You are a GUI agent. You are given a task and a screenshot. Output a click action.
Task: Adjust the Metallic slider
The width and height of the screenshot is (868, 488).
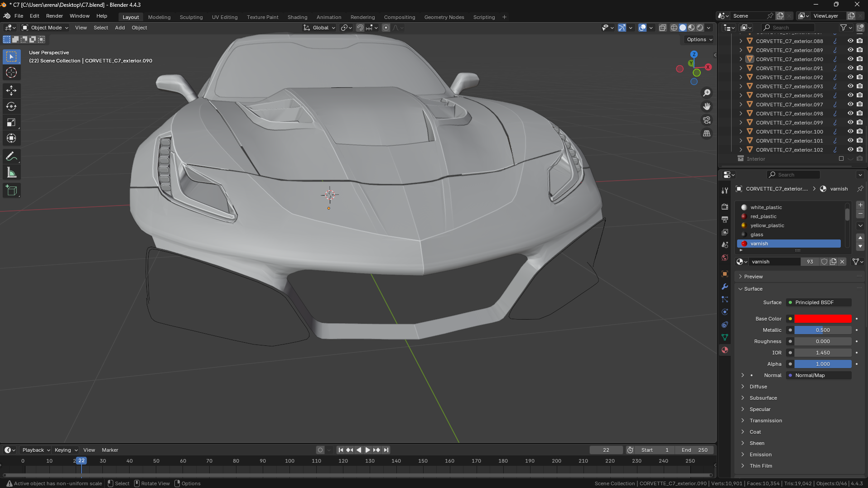pyautogui.click(x=823, y=330)
